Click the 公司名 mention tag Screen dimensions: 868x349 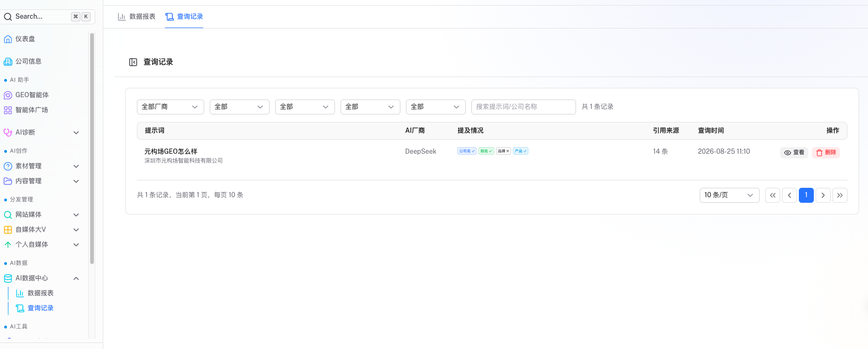tap(467, 151)
